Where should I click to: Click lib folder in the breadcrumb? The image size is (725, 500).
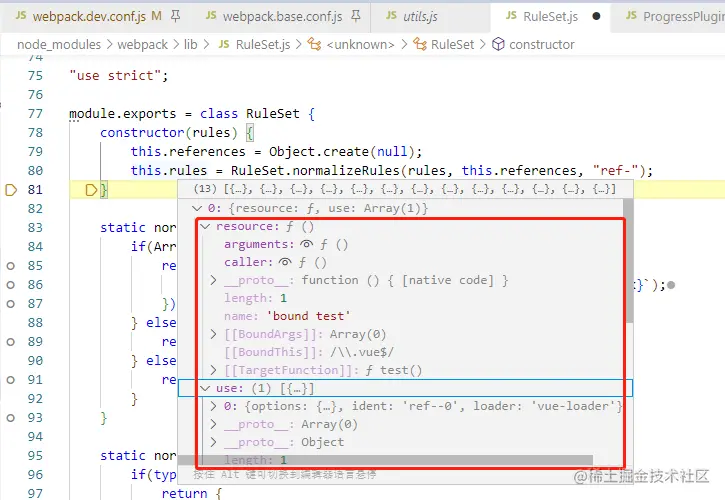tap(190, 45)
